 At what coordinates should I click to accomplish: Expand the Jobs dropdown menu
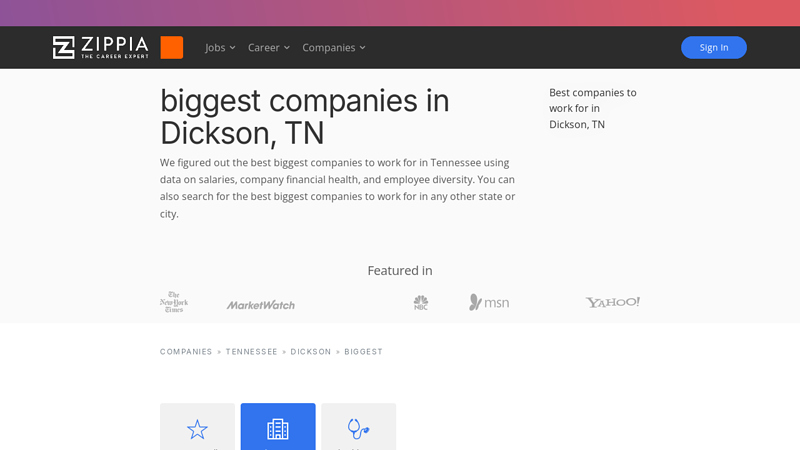click(220, 47)
